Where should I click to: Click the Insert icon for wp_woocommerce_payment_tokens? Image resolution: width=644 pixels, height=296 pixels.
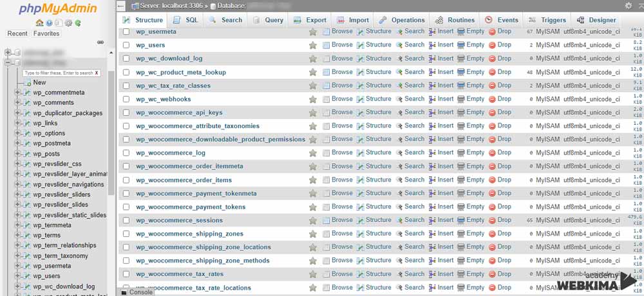pos(432,207)
